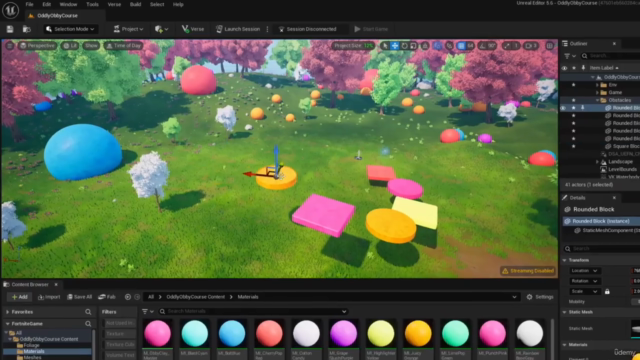
Task: Open the Rotation dropdown in Transform
Action: [x=584, y=281]
